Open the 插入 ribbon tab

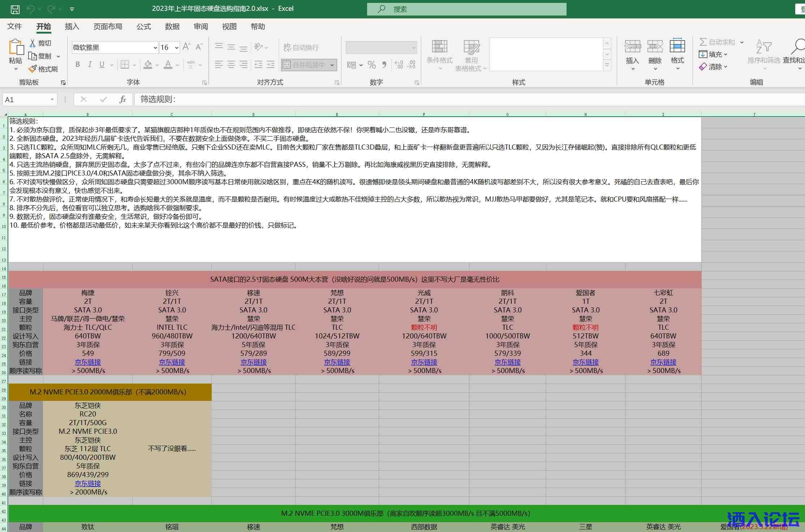click(72, 26)
